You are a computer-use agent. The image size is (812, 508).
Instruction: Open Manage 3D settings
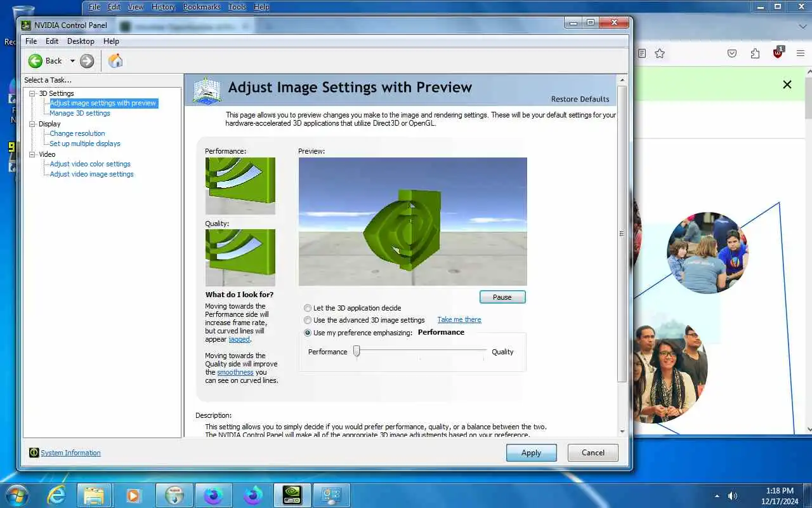click(x=80, y=113)
